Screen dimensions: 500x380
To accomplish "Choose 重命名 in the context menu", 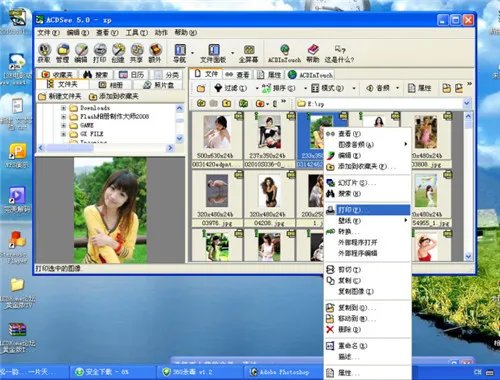I will pos(367,346).
